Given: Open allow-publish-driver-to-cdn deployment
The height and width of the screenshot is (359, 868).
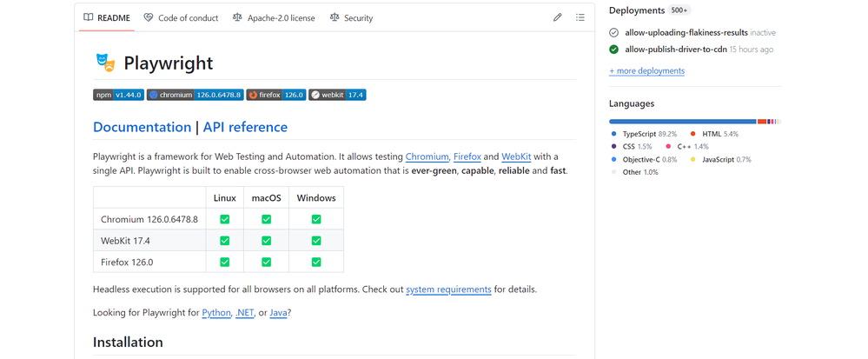Looking at the screenshot, I should tap(675, 50).
